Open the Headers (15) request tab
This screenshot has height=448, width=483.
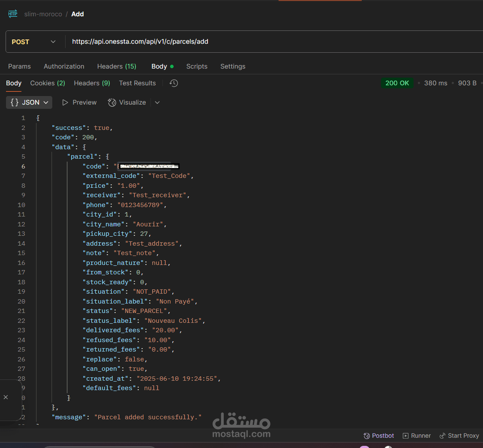point(117,66)
